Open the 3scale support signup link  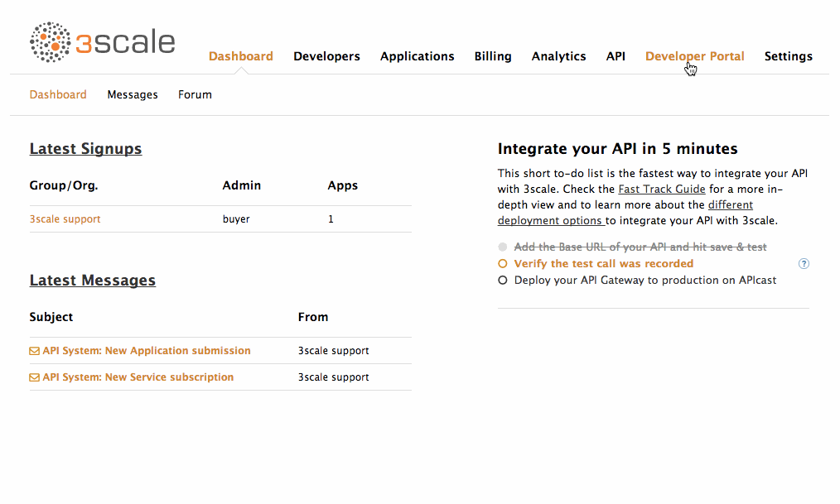[x=65, y=219]
